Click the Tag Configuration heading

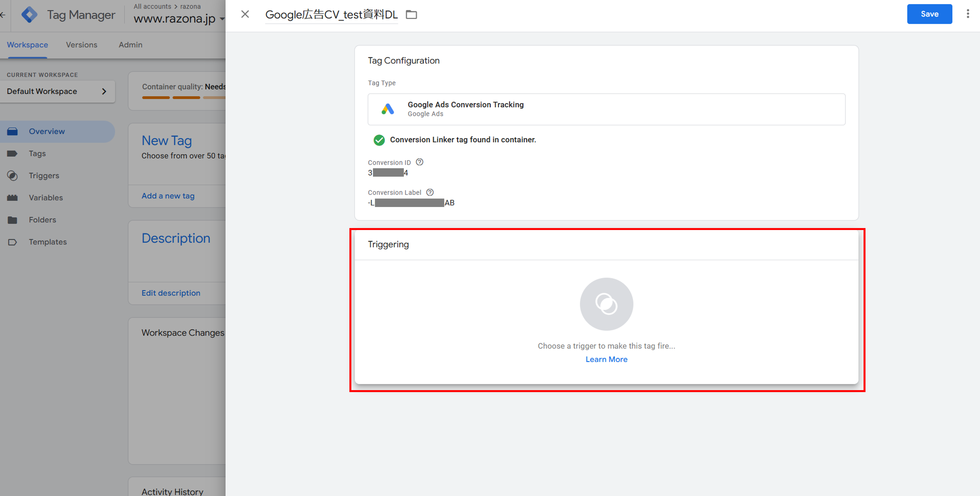coord(404,60)
